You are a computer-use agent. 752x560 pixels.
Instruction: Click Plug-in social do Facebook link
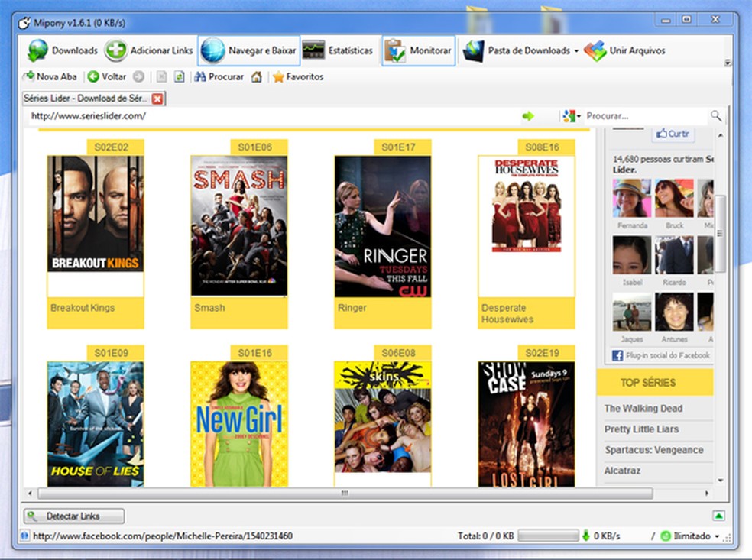(667, 355)
